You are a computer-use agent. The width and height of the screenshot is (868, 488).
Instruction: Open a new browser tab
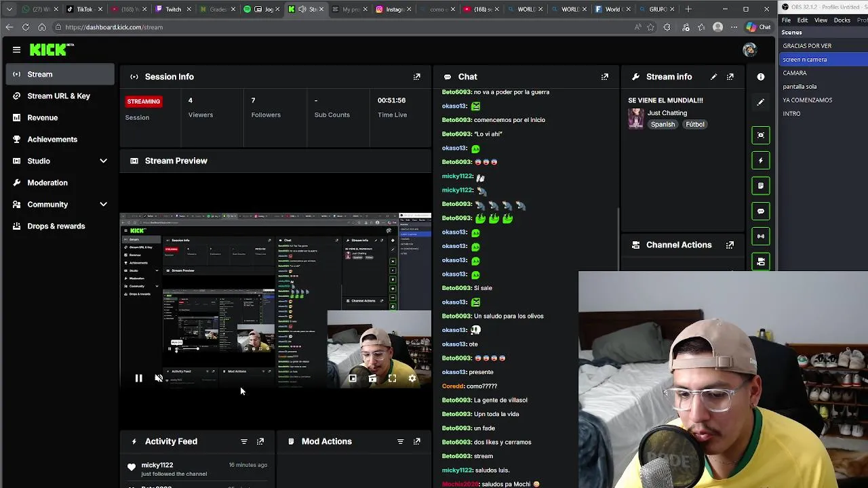688,9
